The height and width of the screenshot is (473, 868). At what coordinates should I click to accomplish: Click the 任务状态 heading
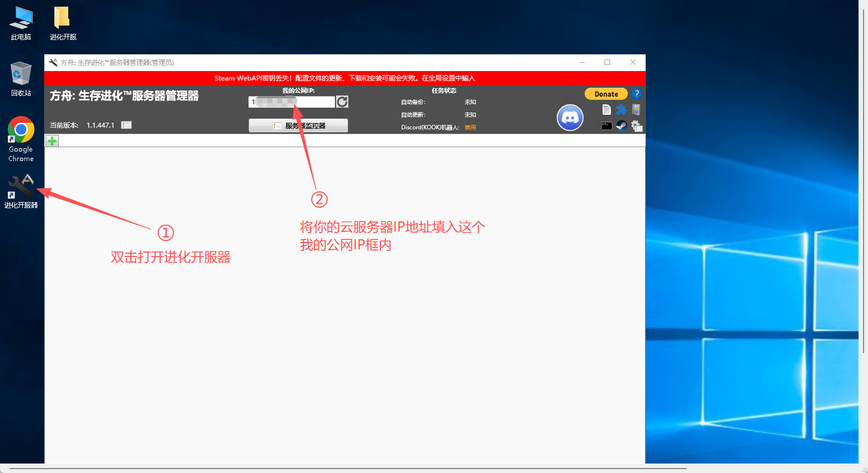pos(444,90)
